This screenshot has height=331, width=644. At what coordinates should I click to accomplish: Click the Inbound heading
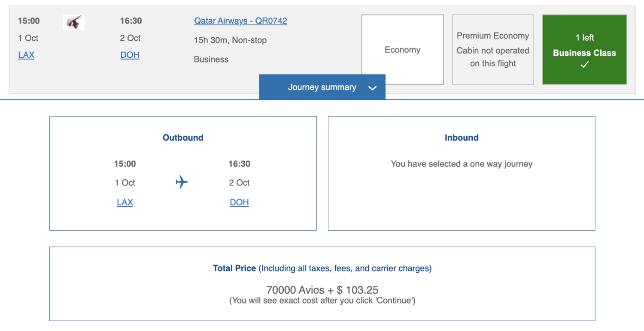462,138
